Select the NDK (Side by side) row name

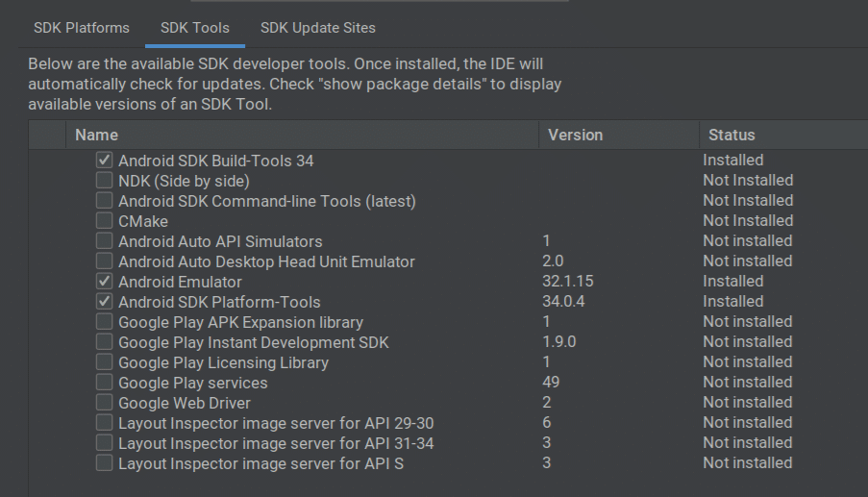click(x=184, y=182)
